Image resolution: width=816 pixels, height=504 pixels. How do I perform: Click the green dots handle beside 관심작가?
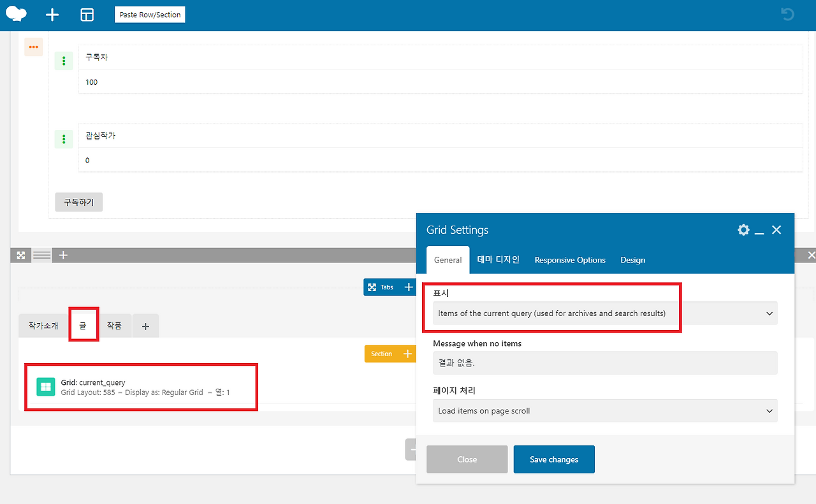point(64,139)
